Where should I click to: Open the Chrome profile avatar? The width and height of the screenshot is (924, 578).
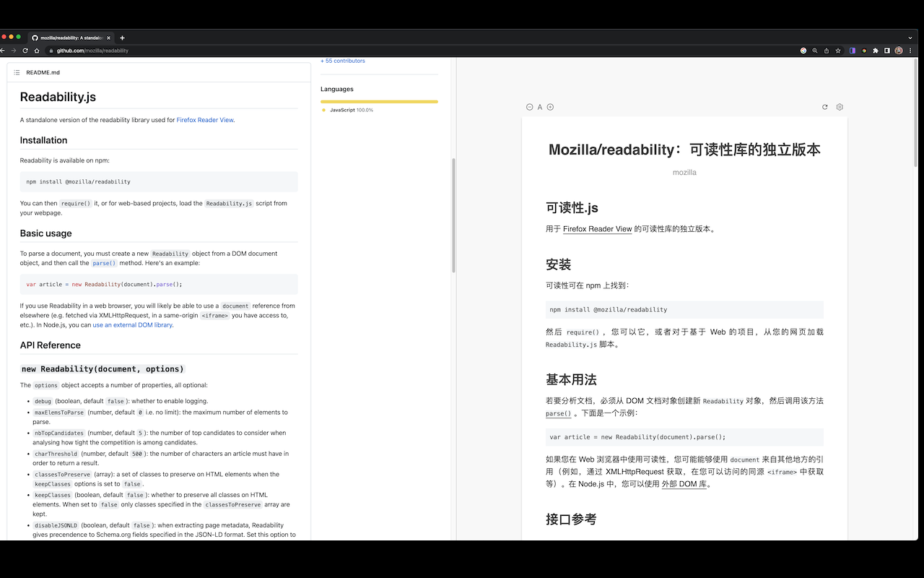(899, 51)
